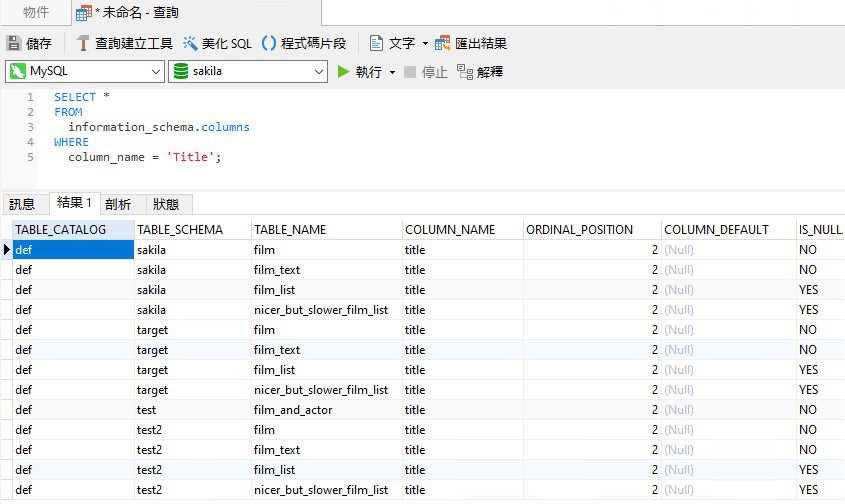Click the SELECT keyword on line 1
Screen dimensions: 845x504
pyautogui.click(x=75, y=97)
